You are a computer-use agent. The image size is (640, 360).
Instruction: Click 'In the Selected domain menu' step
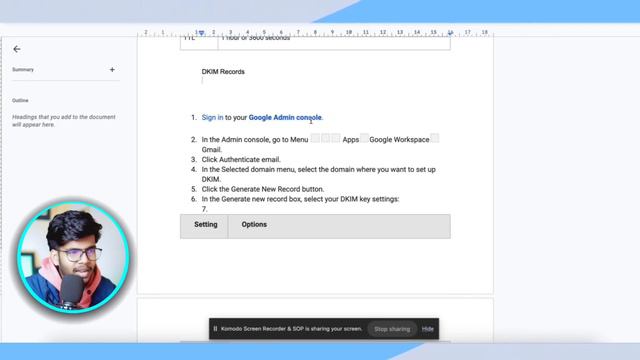[318, 174]
